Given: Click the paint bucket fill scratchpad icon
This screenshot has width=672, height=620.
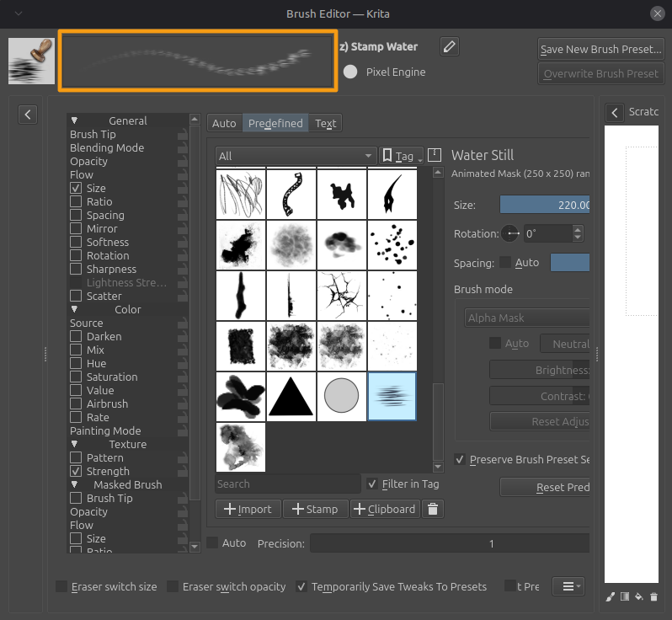Looking at the screenshot, I should [639, 596].
